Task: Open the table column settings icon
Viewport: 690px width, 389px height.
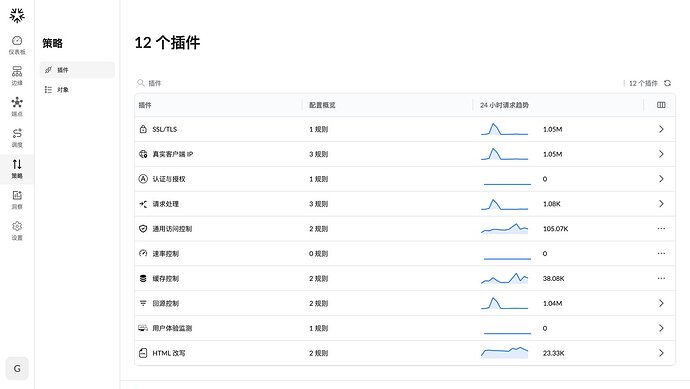Action: [x=661, y=105]
